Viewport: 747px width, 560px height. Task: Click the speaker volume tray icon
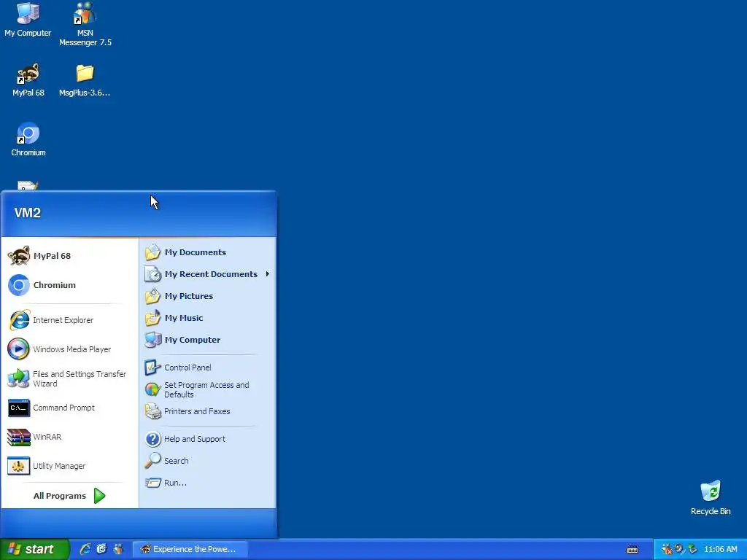pyautogui.click(x=680, y=549)
